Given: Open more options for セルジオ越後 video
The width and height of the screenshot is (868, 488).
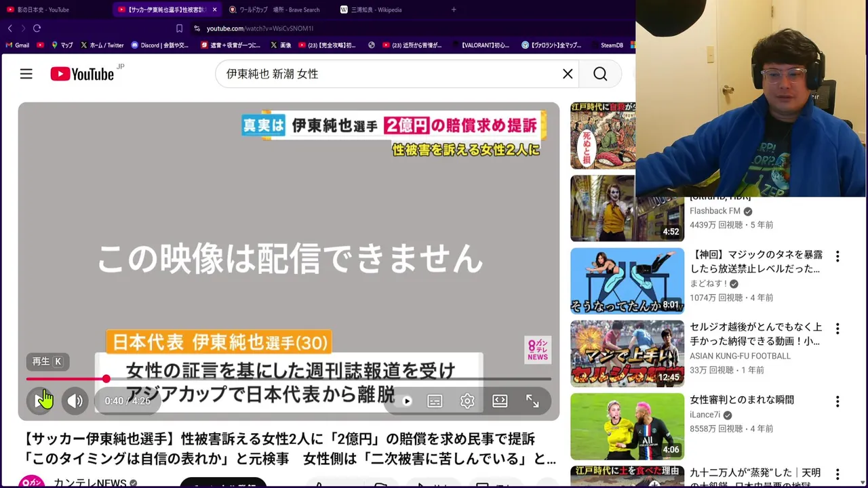Looking at the screenshot, I should tap(837, 329).
